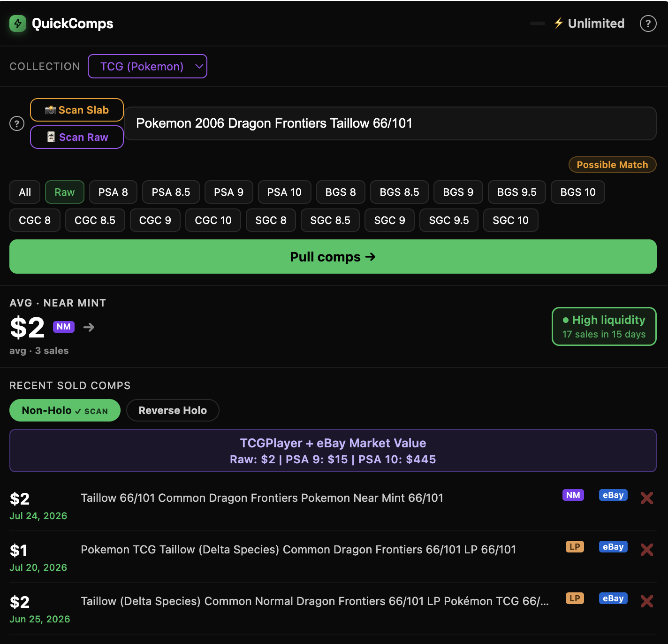Viewport: 668px width, 644px height.
Task: Click the help icon beside the scan buttons
Action: point(17,123)
